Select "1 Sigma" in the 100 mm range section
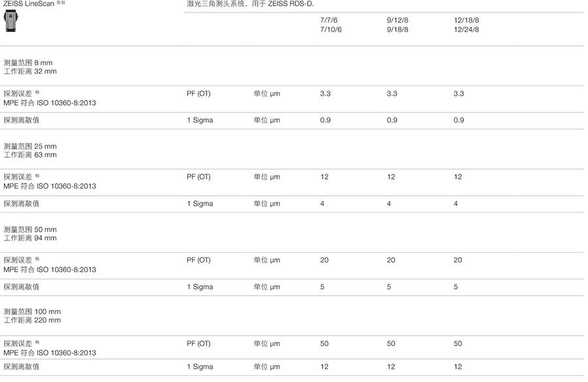This screenshot has height=382, width=588. [200, 367]
